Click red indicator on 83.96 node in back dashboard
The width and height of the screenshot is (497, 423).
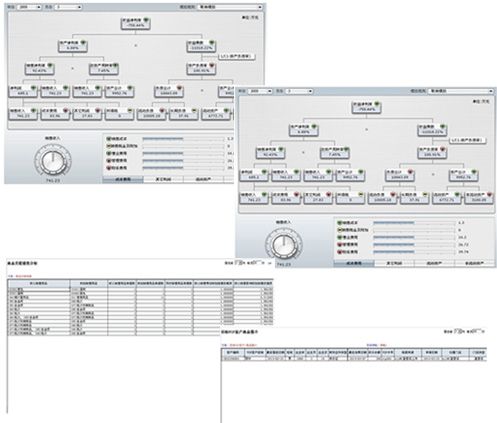point(65,110)
